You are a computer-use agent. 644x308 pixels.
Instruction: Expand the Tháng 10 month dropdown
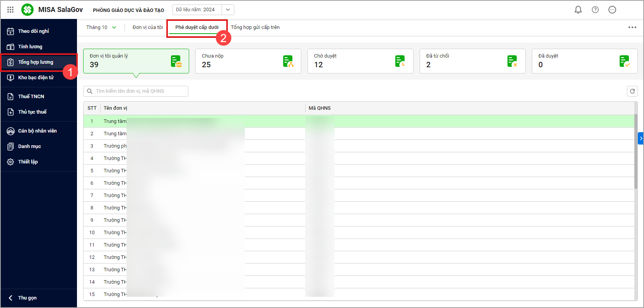point(101,27)
